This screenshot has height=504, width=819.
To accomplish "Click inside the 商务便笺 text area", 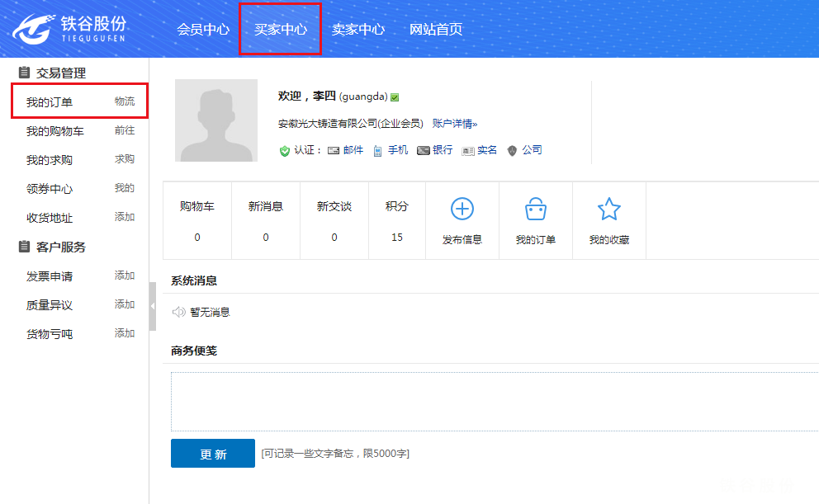I will tap(494, 402).
